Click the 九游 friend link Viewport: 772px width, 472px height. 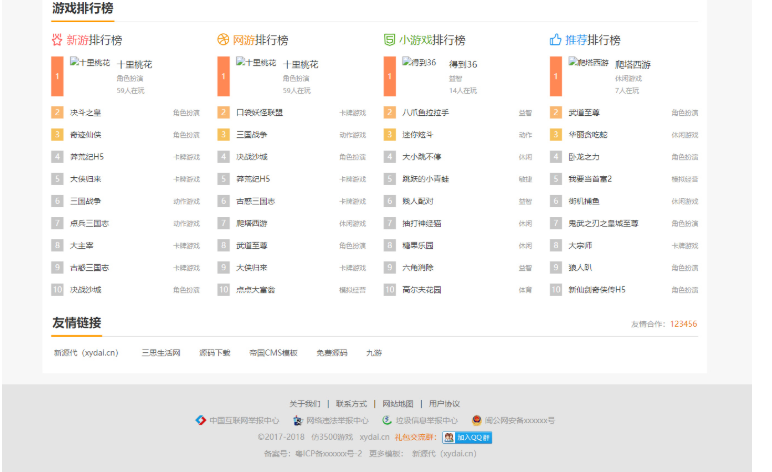point(374,352)
